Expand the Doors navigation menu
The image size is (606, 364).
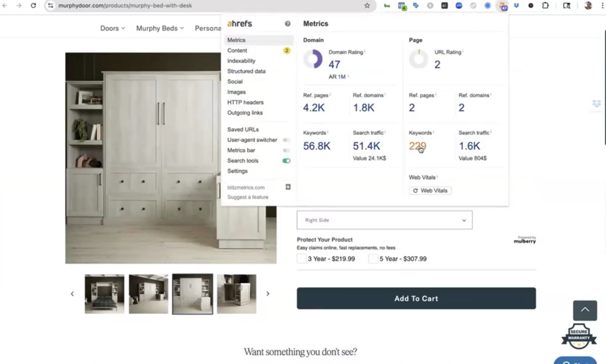pos(112,28)
